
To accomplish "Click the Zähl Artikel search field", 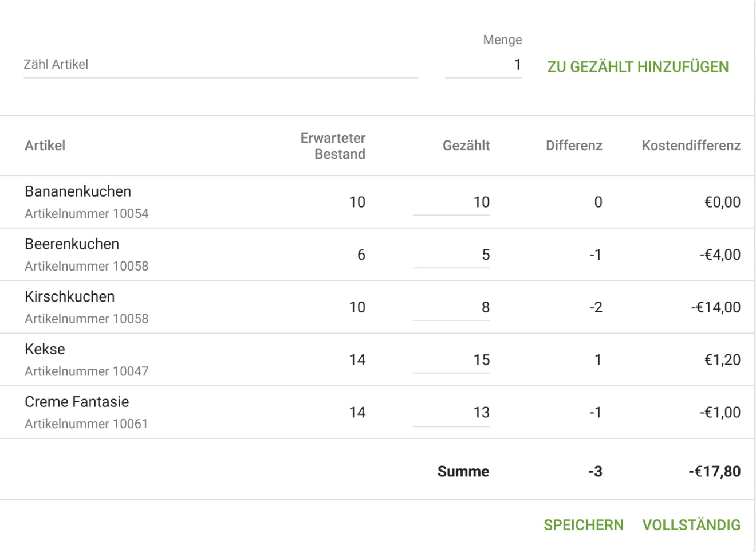I will 220,65.
